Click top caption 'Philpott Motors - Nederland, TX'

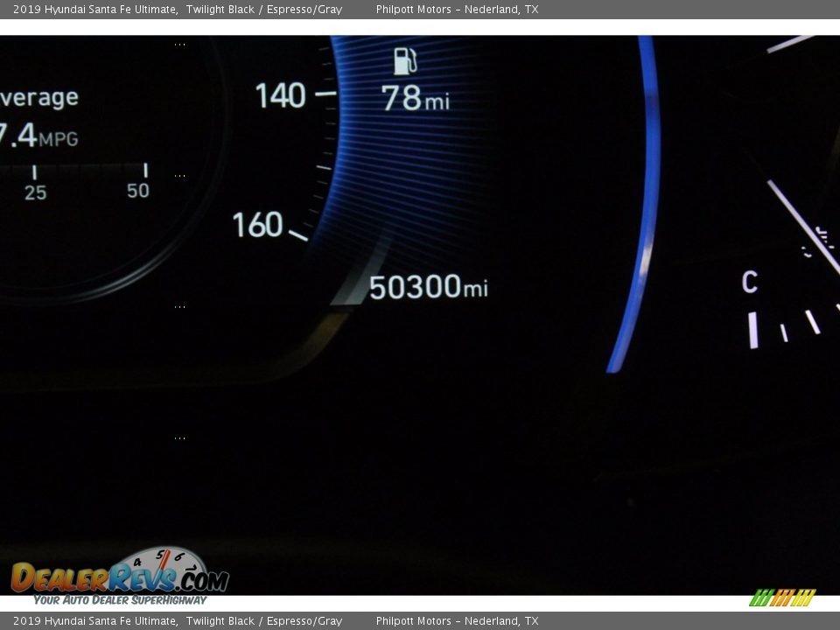coord(457,9)
